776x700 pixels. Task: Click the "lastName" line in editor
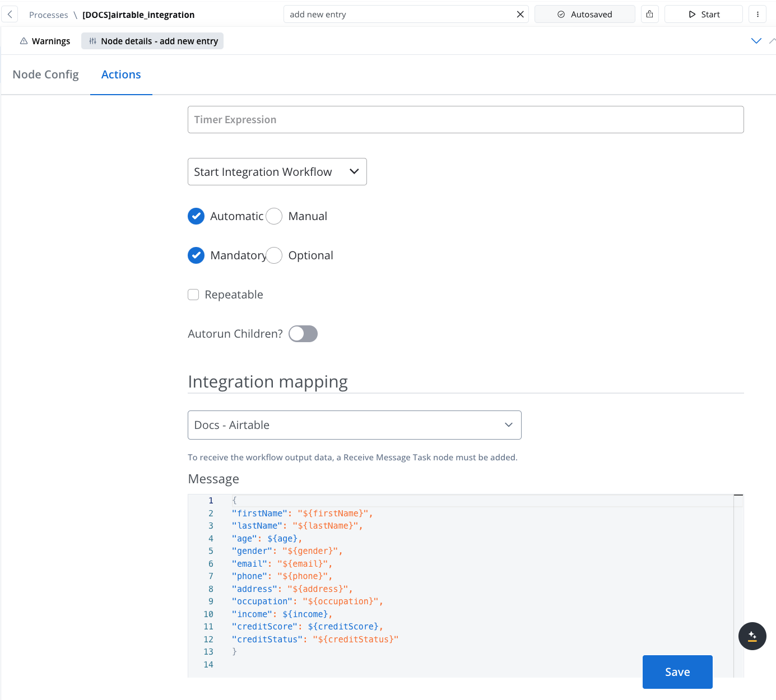click(x=298, y=526)
